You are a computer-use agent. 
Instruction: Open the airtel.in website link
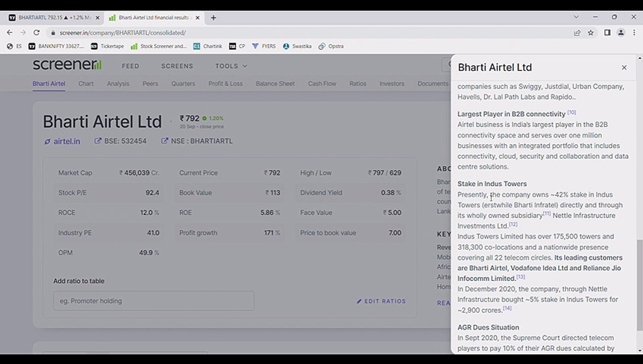tap(62, 142)
